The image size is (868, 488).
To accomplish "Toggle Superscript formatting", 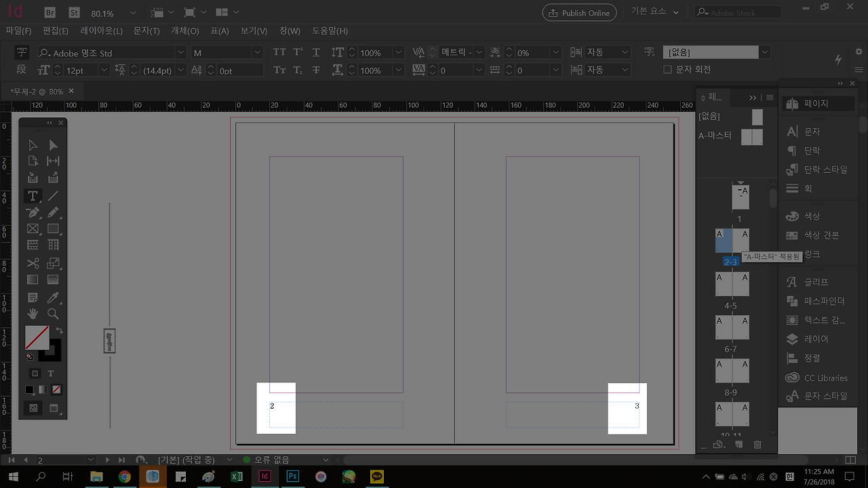I will (298, 52).
